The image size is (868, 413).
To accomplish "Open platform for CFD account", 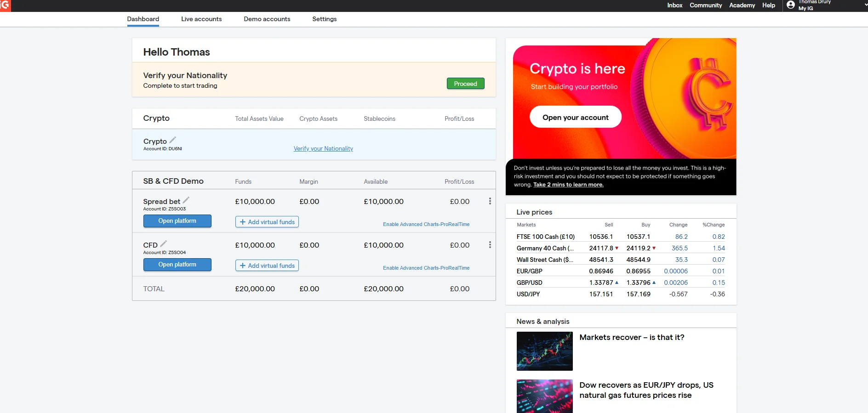I will [x=177, y=265].
